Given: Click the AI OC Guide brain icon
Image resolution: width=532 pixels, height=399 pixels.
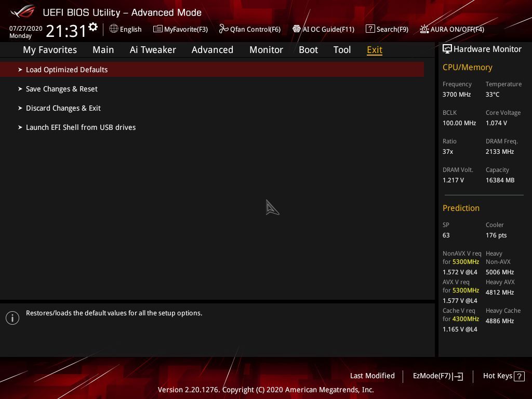Looking at the screenshot, I should pos(296,29).
